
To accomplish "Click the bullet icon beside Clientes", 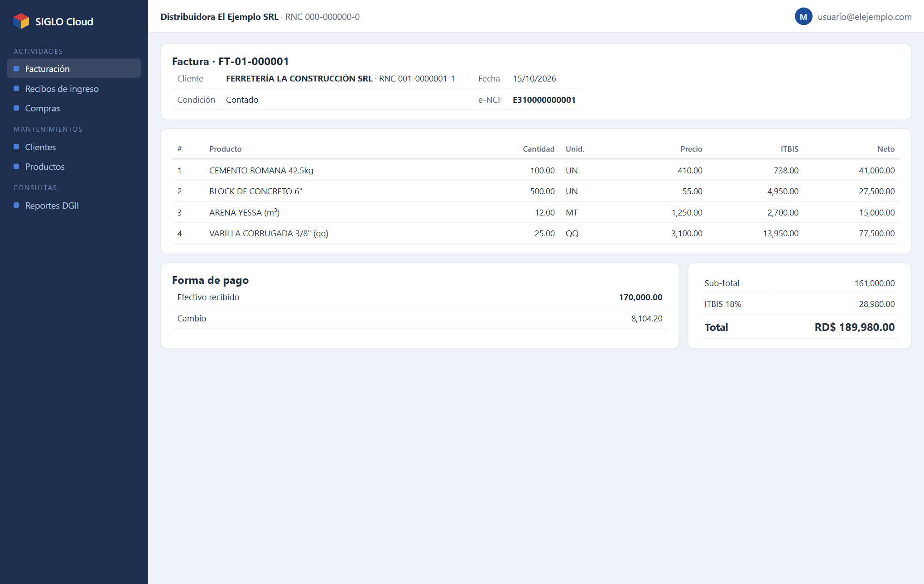I will 16,147.
